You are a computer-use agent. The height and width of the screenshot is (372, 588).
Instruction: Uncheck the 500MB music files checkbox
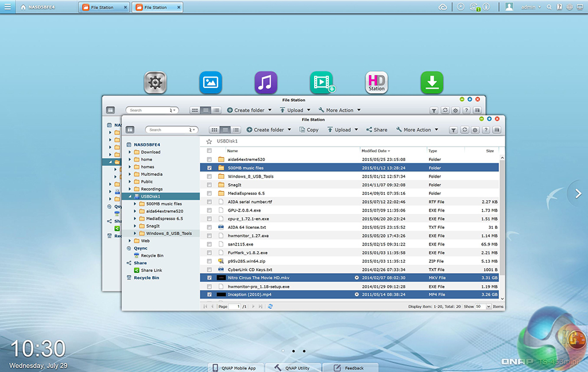point(209,168)
